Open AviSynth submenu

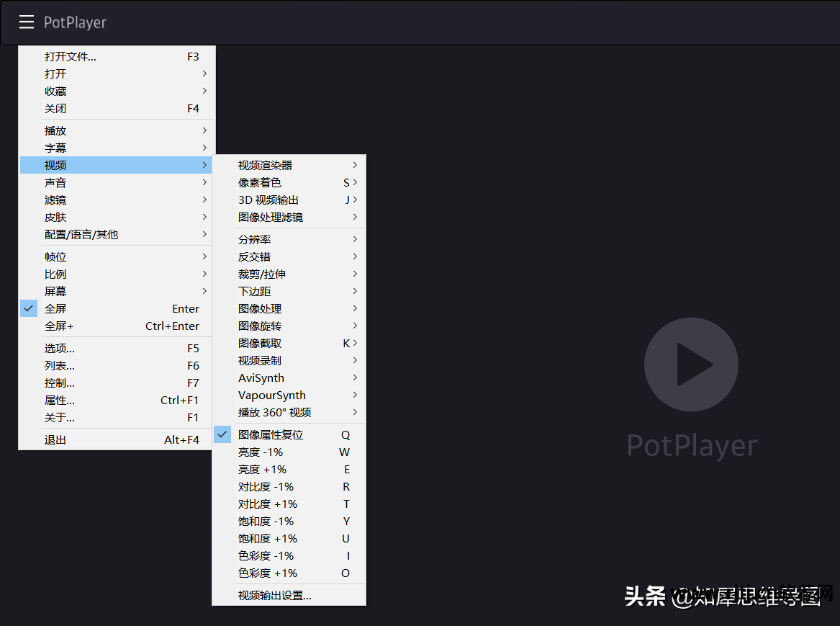[289, 378]
